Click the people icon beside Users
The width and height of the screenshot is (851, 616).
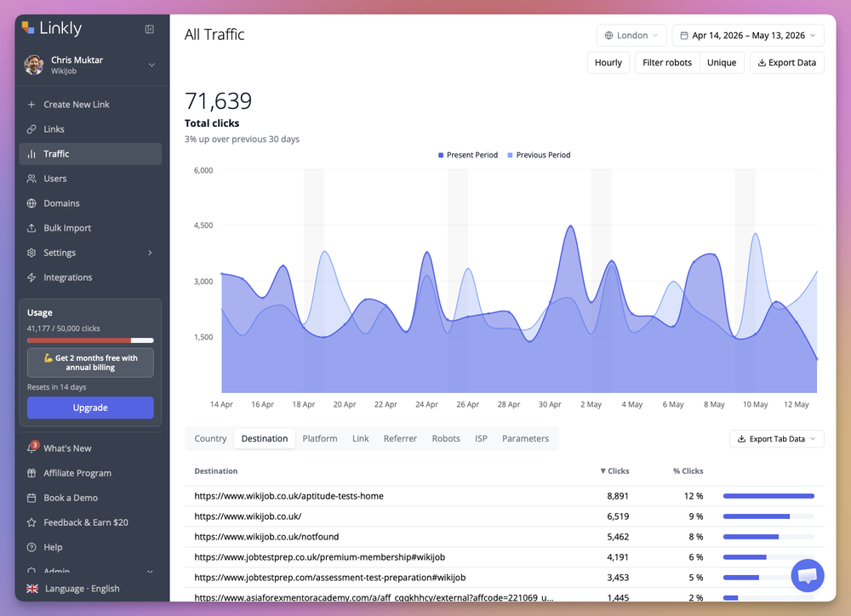click(x=31, y=179)
